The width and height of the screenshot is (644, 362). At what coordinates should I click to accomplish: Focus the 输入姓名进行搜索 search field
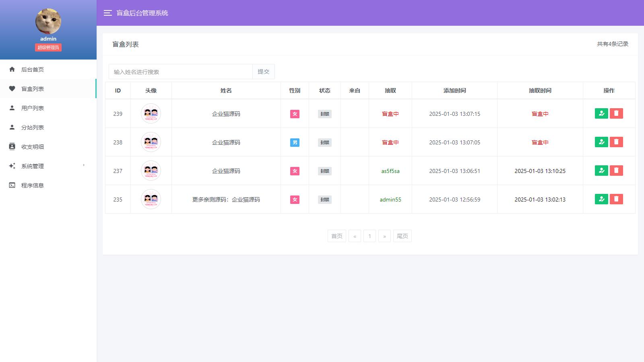point(180,72)
